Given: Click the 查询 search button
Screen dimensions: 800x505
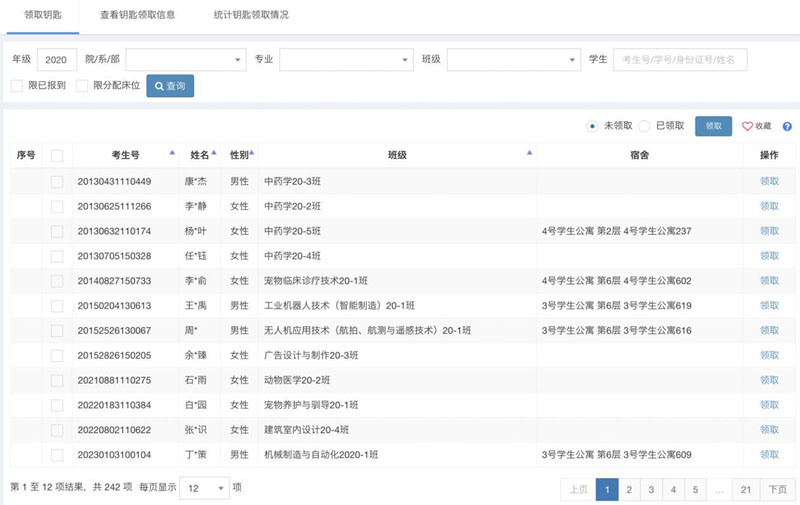Looking at the screenshot, I should coord(170,86).
